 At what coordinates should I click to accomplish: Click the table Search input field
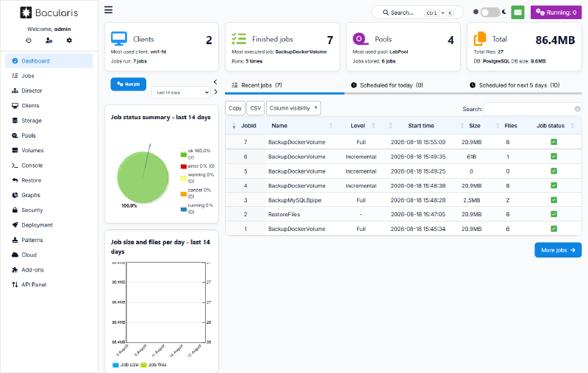coord(532,109)
